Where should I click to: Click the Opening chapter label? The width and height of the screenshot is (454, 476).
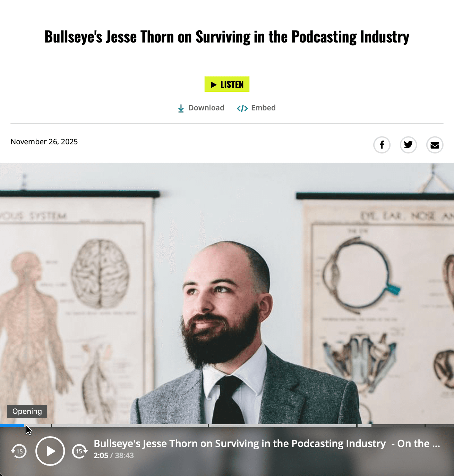click(x=27, y=411)
